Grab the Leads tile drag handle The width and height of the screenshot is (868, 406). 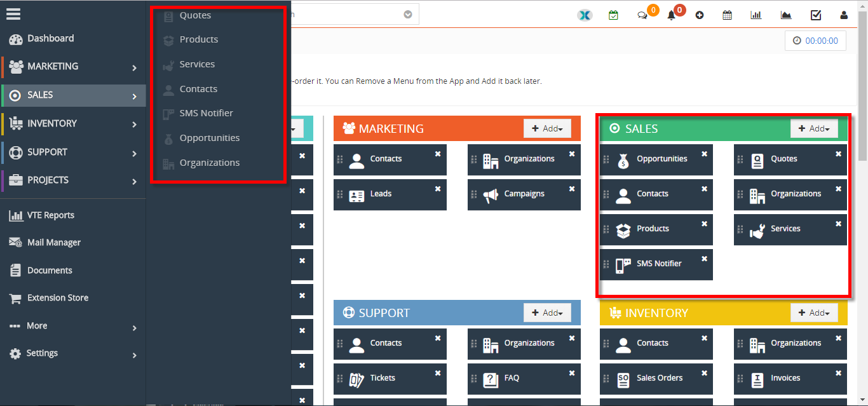click(x=340, y=194)
